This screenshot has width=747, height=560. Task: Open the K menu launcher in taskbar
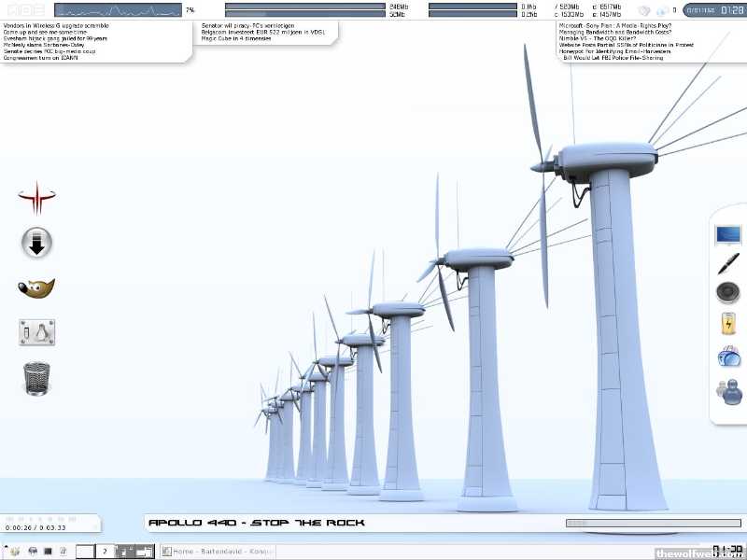click(14, 552)
